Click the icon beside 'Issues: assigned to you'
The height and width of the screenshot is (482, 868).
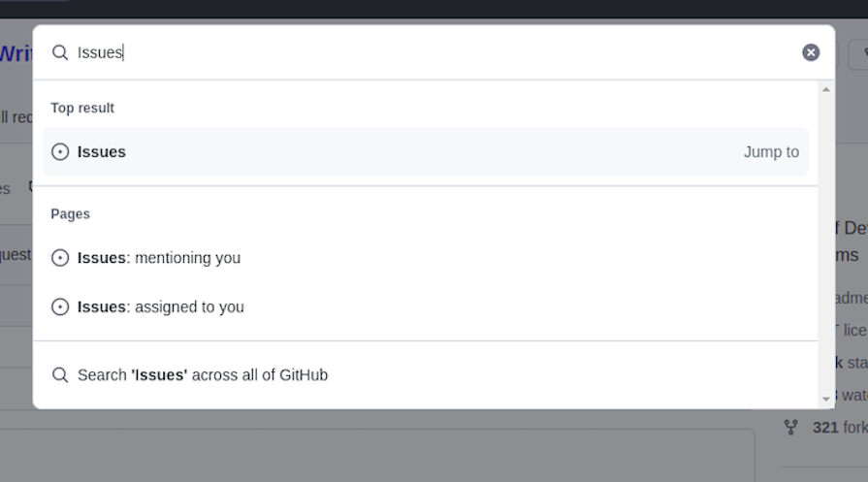point(60,306)
